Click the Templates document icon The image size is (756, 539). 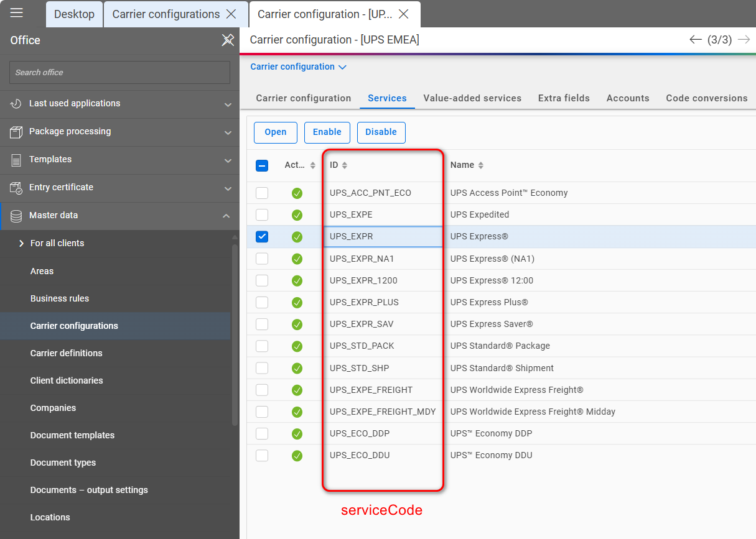(16, 160)
